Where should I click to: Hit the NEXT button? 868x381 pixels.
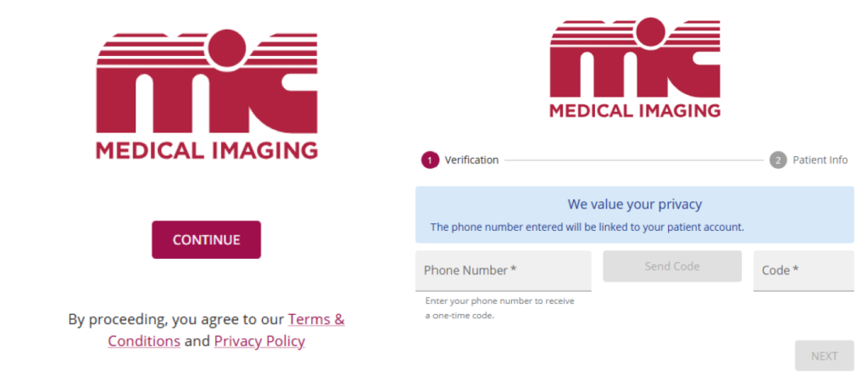[x=824, y=356]
